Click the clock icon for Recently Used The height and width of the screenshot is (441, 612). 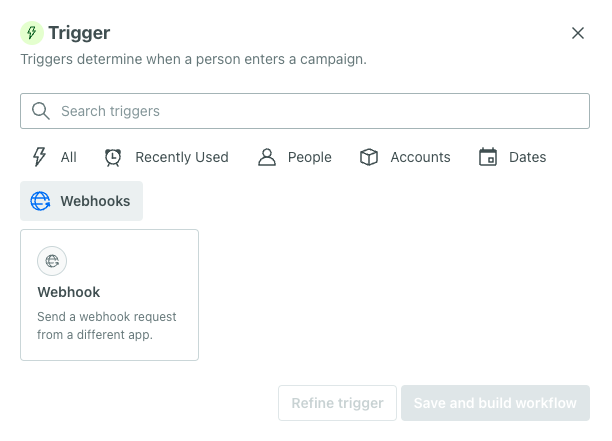[114, 157]
